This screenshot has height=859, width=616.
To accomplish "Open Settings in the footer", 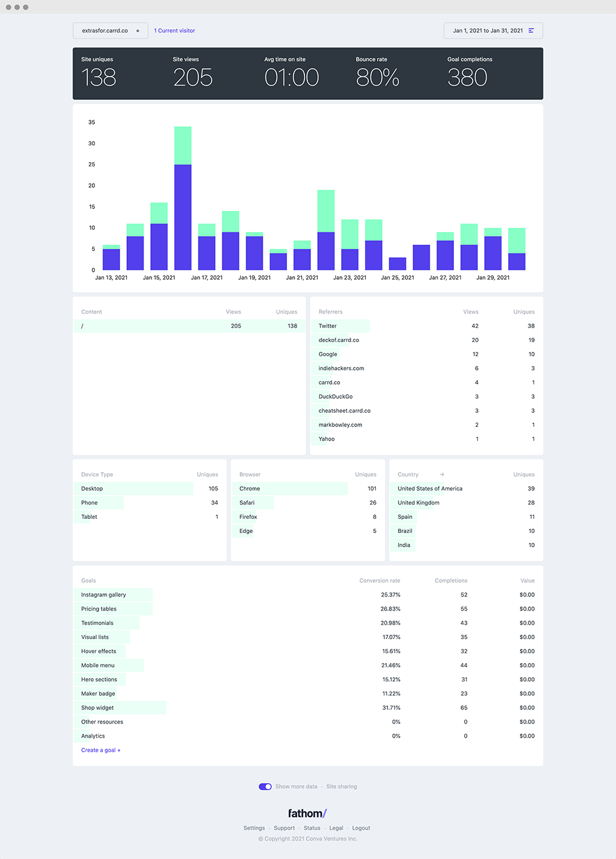I will [254, 828].
